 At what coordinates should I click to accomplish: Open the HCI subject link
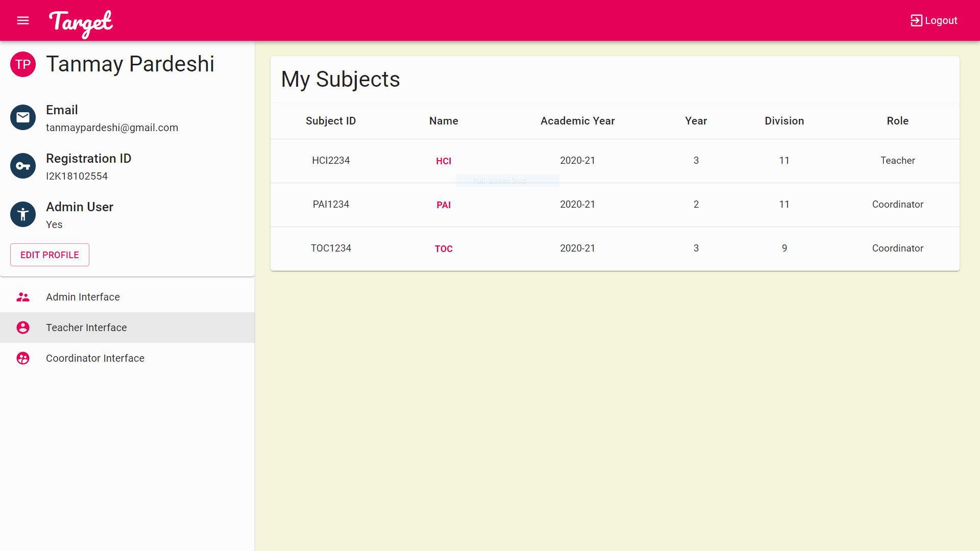coord(443,161)
